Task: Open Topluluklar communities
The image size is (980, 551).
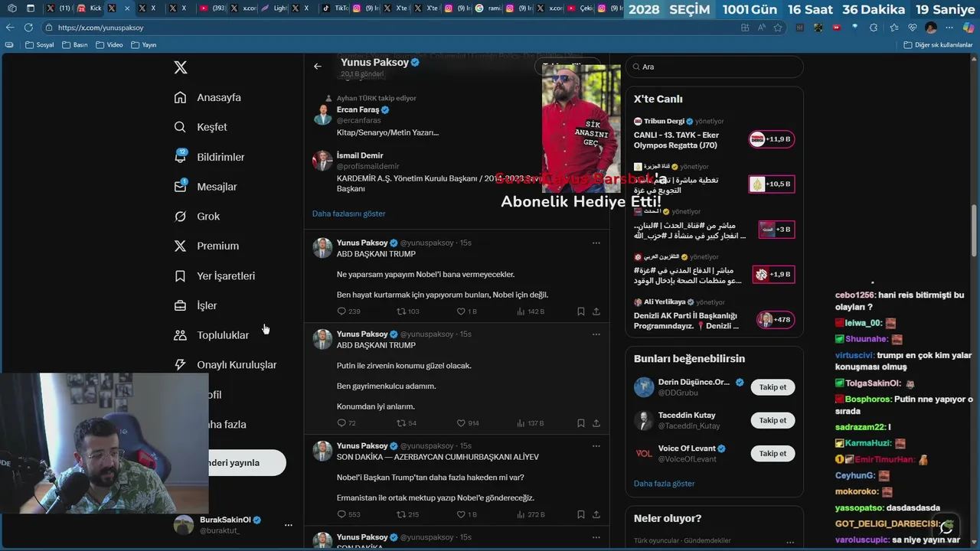Action: (x=211, y=335)
